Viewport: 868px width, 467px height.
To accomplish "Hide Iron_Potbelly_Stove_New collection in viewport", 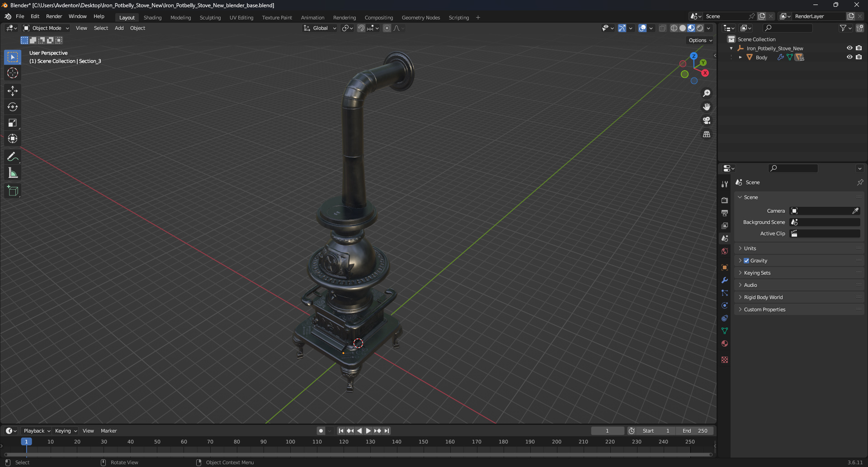I will coord(849,48).
